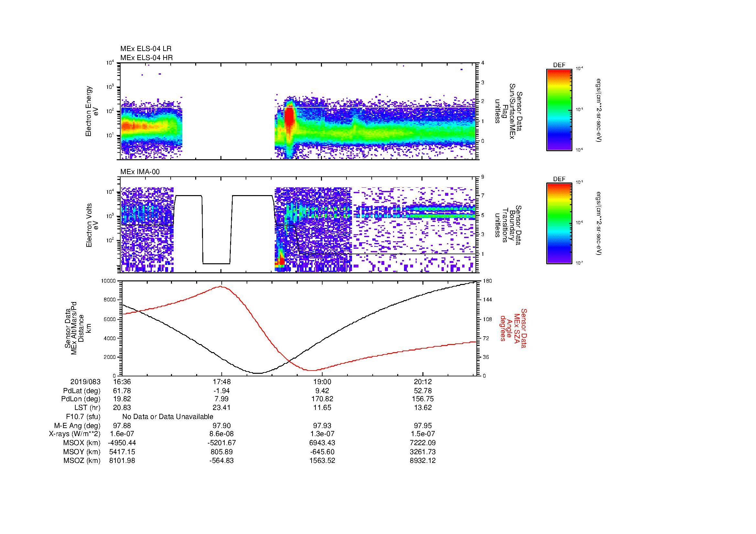Click the 'PdLon (deg)' row label
The width and height of the screenshot is (756, 534).
(81, 399)
